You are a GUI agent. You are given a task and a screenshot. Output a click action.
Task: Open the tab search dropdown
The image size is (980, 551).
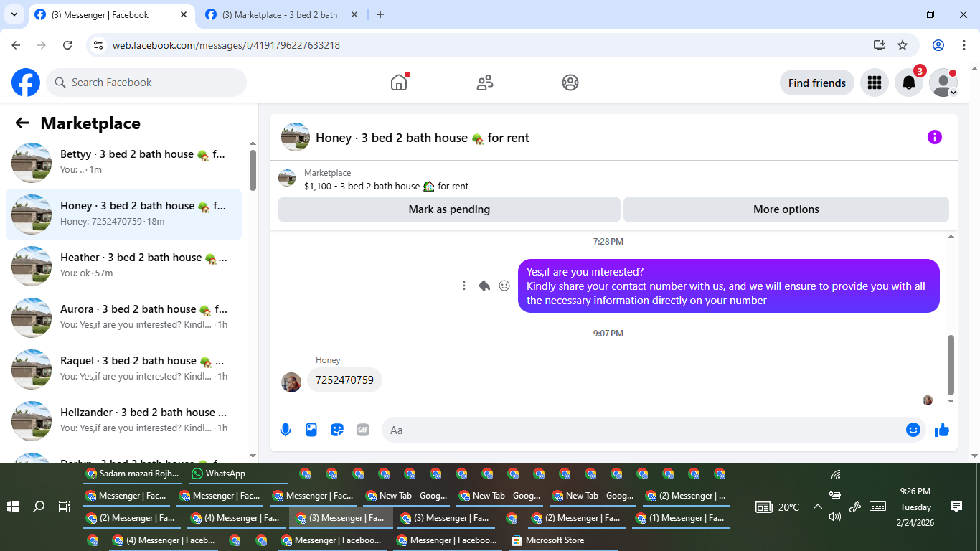click(x=14, y=14)
